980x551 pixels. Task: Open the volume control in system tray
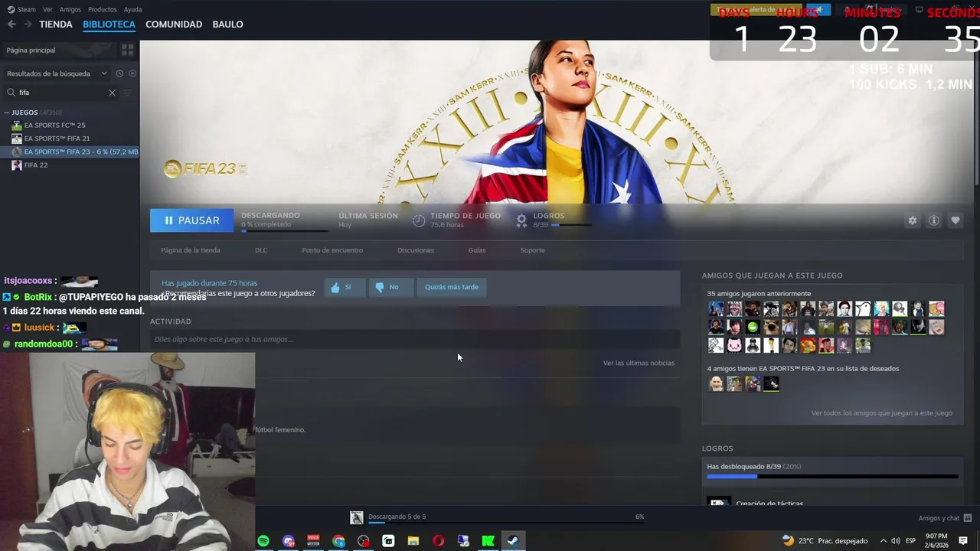pos(895,541)
